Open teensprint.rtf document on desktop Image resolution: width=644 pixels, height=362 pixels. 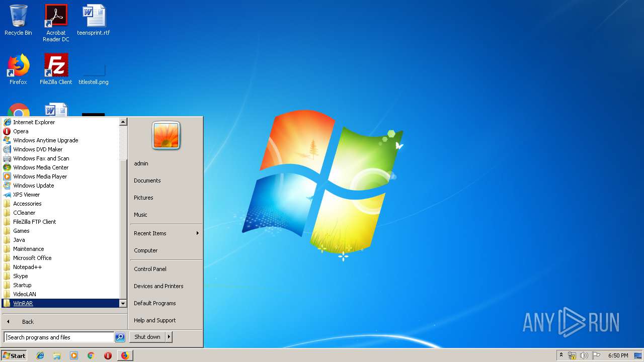coord(94,20)
